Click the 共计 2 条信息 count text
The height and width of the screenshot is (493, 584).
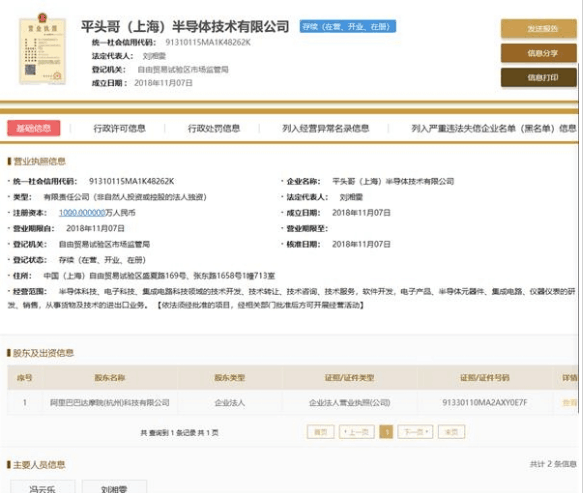coord(553,464)
